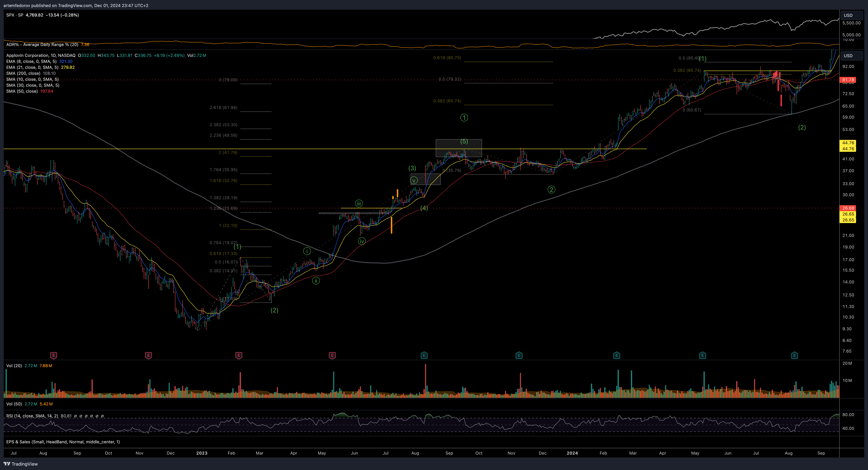Click the 1 (22.10) Fibonacci level label
Screen dimensions: 868x470
(228, 225)
